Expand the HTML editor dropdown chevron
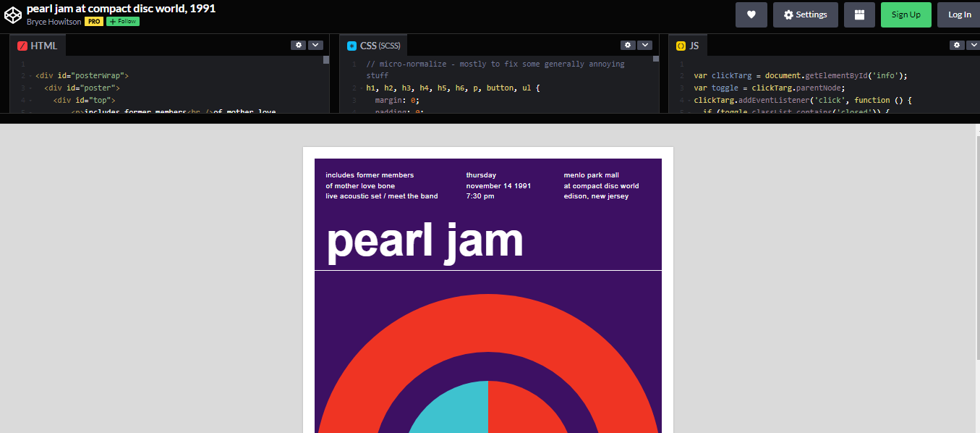This screenshot has width=980, height=433. pyautogui.click(x=315, y=45)
